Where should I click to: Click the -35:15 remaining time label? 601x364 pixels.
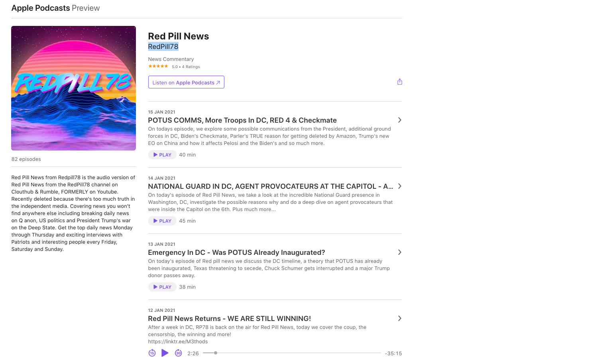393,353
